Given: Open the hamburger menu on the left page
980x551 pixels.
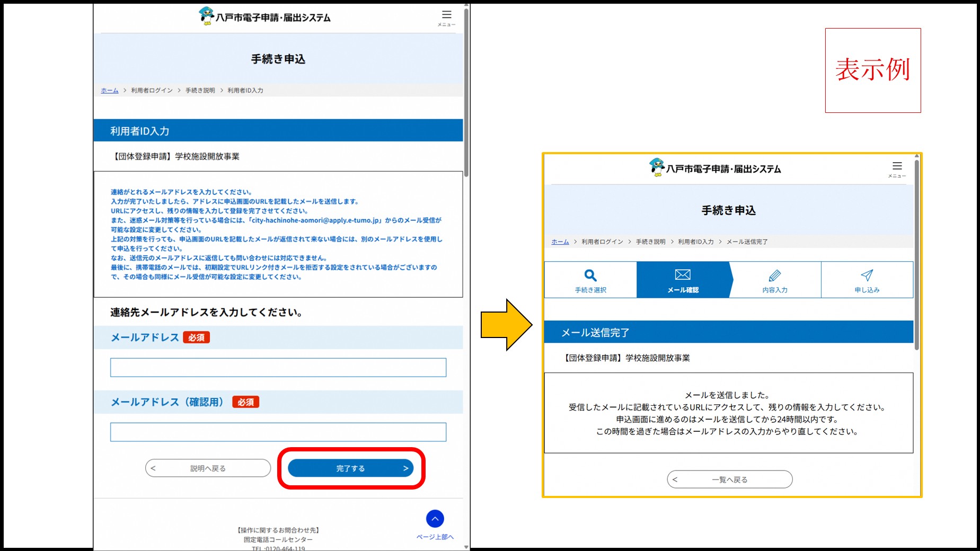Looking at the screenshot, I should pyautogui.click(x=447, y=14).
